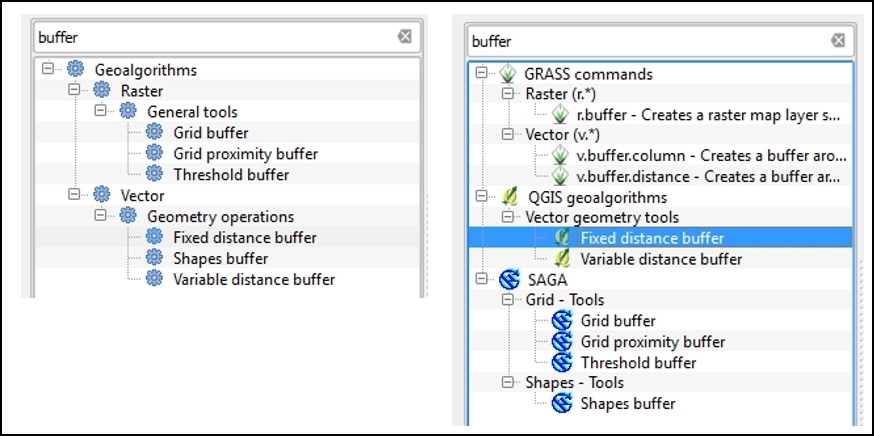Select v.buffer.distance GRASS algorithm
Image resolution: width=874 pixels, height=436 pixels.
point(709,176)
